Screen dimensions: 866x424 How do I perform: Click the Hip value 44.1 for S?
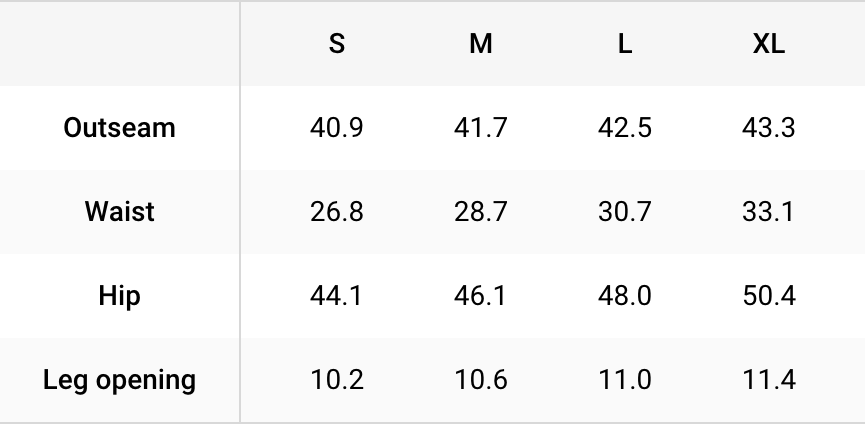(337, 296)
